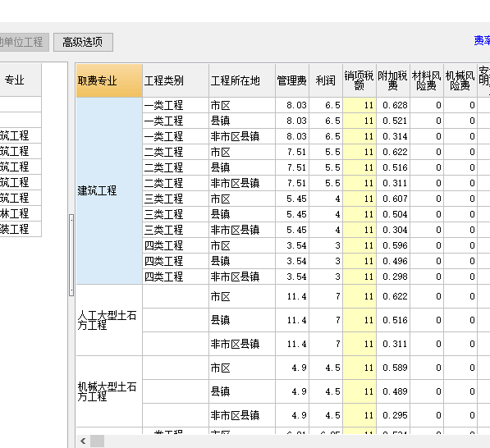Click 利润 6.5 in 一类工程 县镇 row
Screen dimensions: 490x448
pyautogui.click(x=326, y=121)
